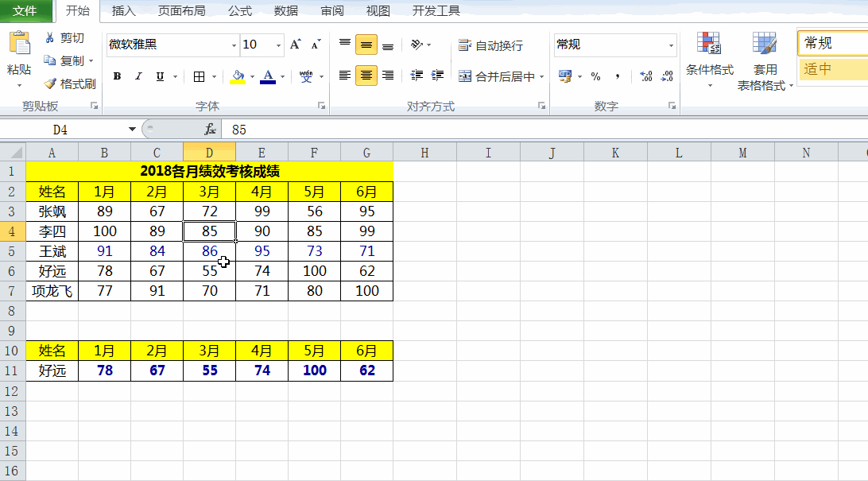This screenshot has width=868, height=481.
Task: Select column D header
Action: coord(209,153)
